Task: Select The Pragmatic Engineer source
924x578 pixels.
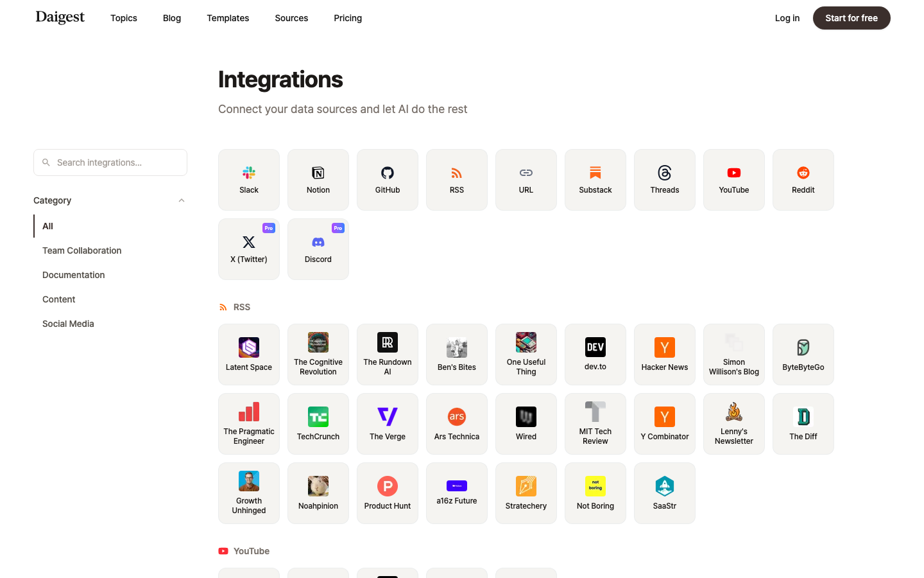Action: point(249,424)
